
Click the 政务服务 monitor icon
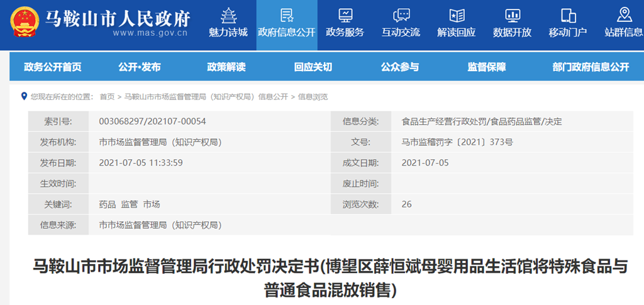click(345, 15)
